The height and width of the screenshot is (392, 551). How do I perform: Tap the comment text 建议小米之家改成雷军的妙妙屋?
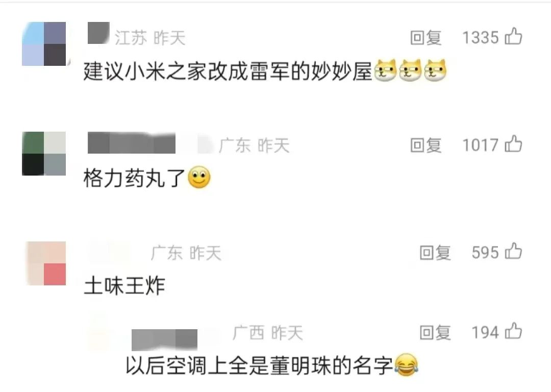click(228, 71)
